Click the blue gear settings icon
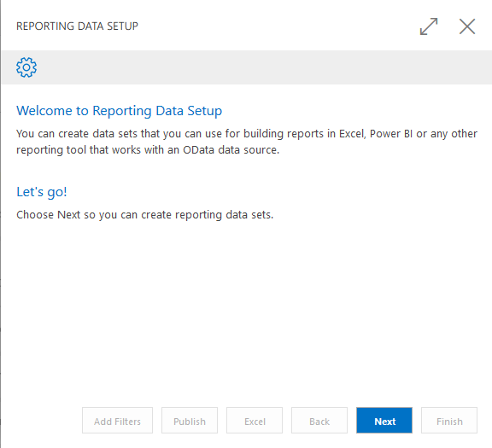Viewport: 492px width, 448px height. click(x=26, y=67)
